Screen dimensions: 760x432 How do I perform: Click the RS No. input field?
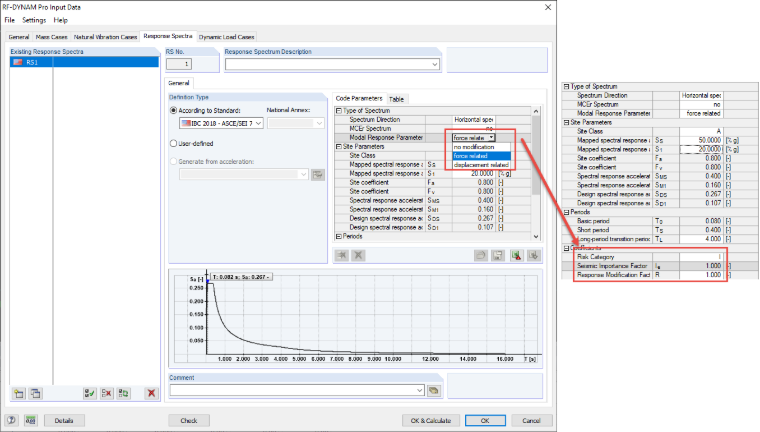(179, 64)
